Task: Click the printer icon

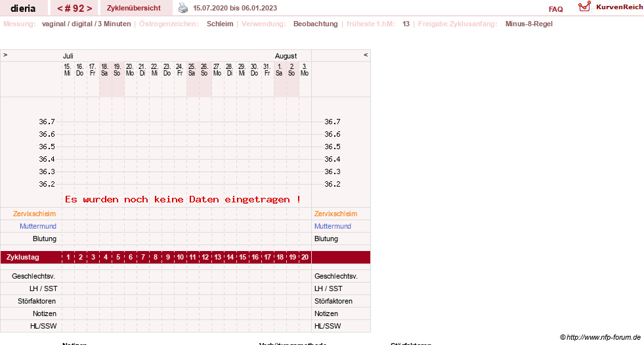Action: 182,8
